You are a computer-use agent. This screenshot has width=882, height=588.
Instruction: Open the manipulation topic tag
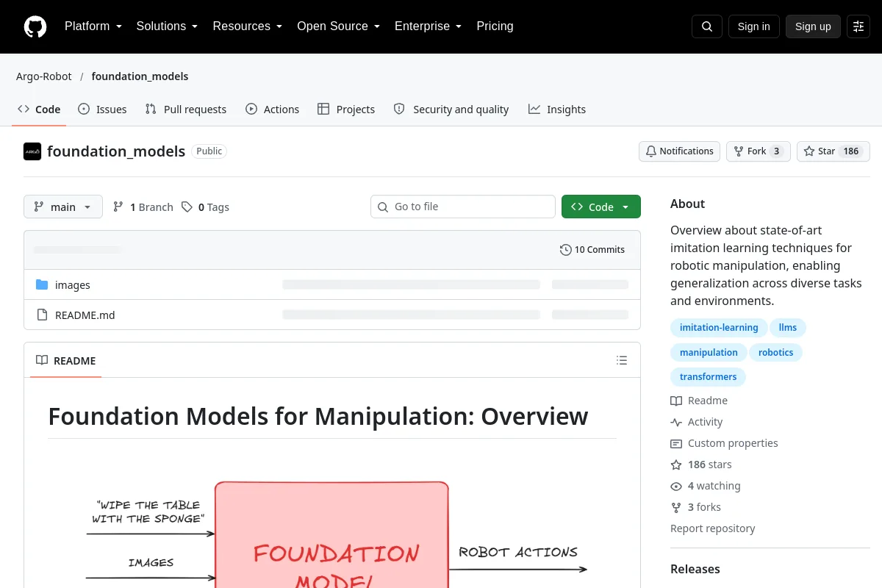coord(709,353)
